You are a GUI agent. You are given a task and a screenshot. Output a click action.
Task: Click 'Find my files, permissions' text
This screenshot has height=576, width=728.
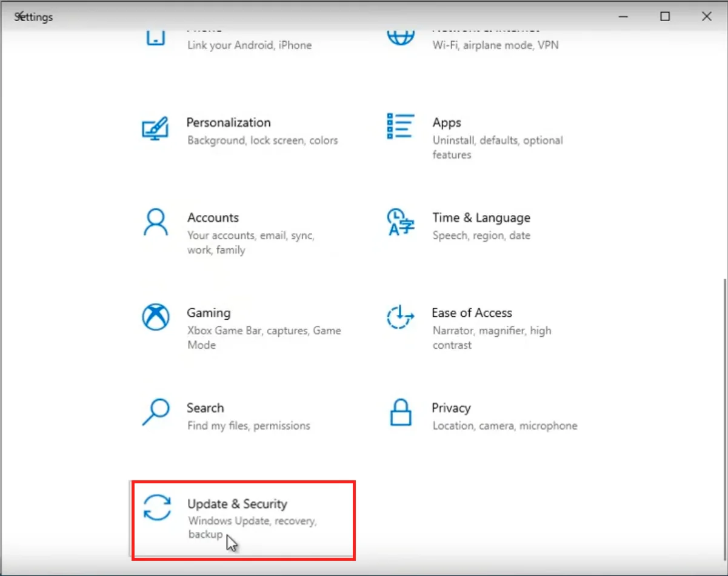click(x=249, y=426)
